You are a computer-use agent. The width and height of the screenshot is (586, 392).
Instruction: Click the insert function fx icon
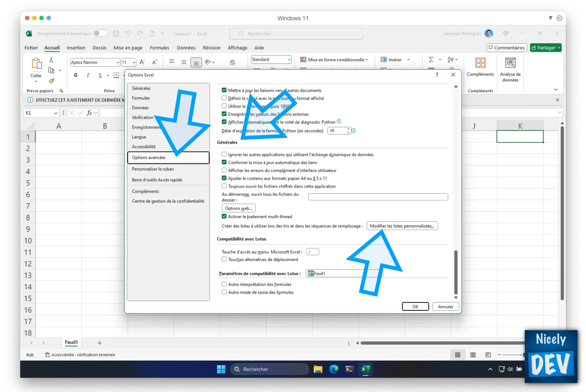click(x=89, y=113)
